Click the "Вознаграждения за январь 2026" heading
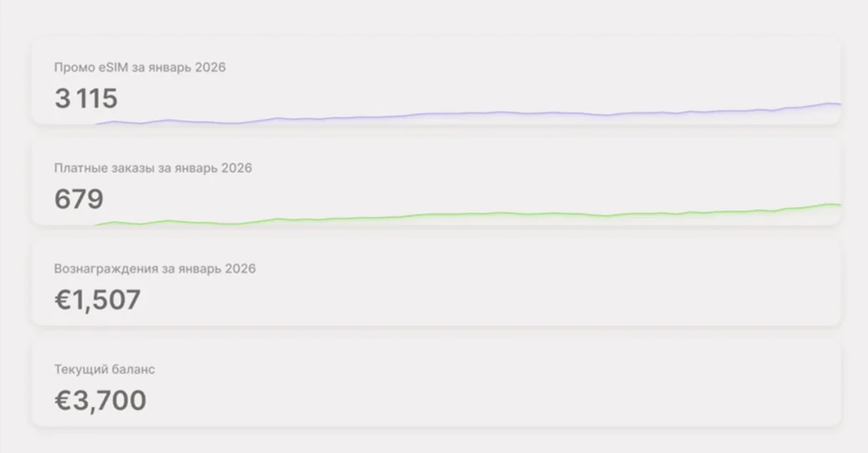 155,269
